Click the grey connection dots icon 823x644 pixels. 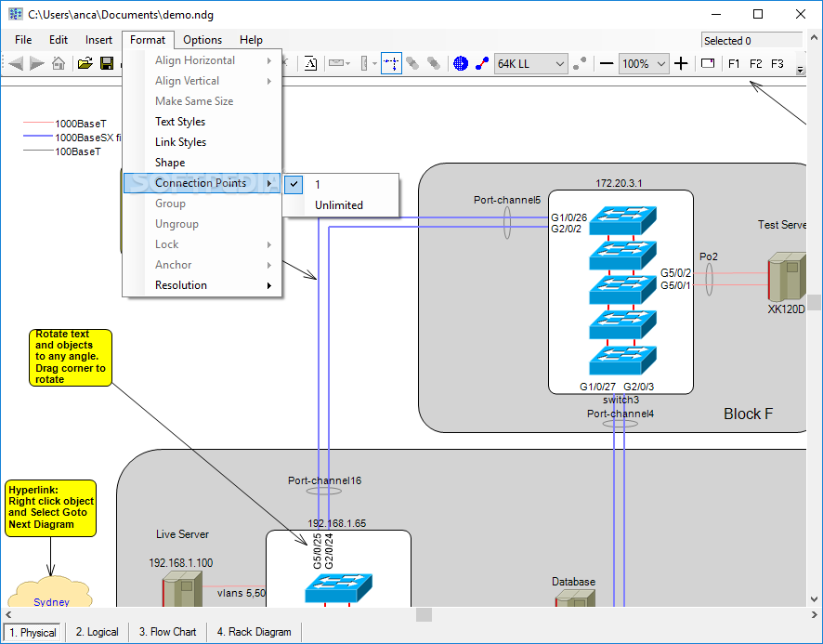click(x=580, y=63)
